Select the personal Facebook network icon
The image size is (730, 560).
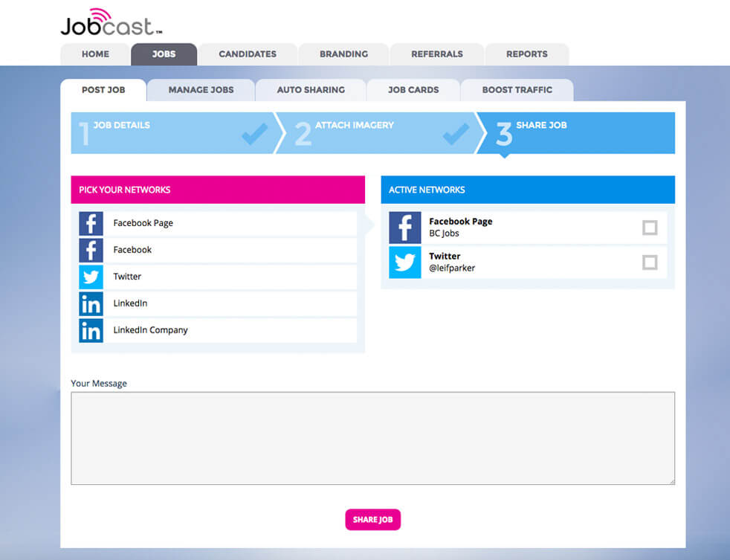coord(91,250)
